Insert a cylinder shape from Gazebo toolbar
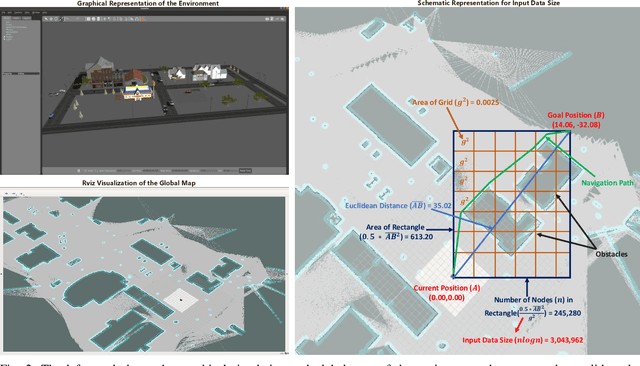Screen dimensions: 640x366 point(98,19)
